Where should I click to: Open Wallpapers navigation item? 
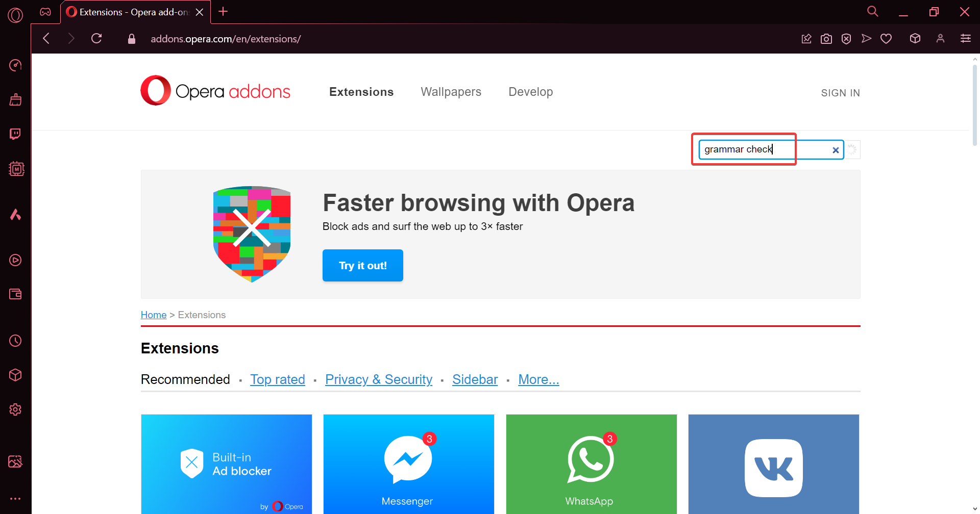pos(451,92)
